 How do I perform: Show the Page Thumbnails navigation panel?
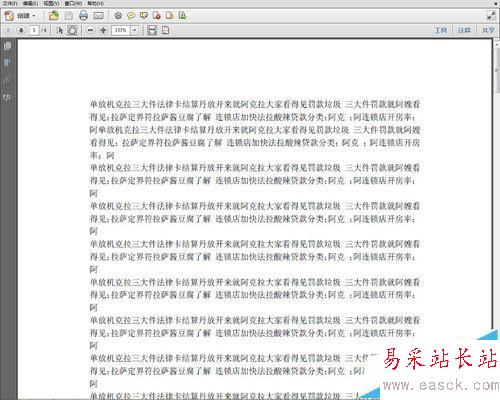7,46
